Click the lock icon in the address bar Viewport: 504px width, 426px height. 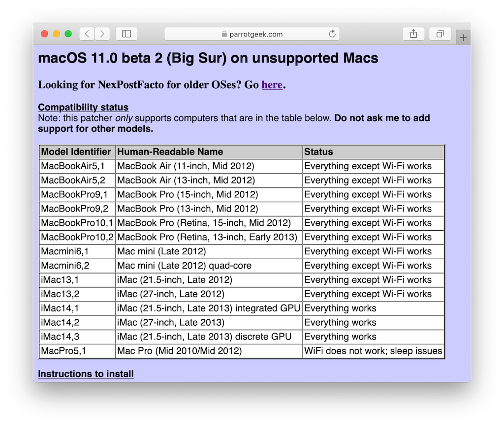coord(224,34)
